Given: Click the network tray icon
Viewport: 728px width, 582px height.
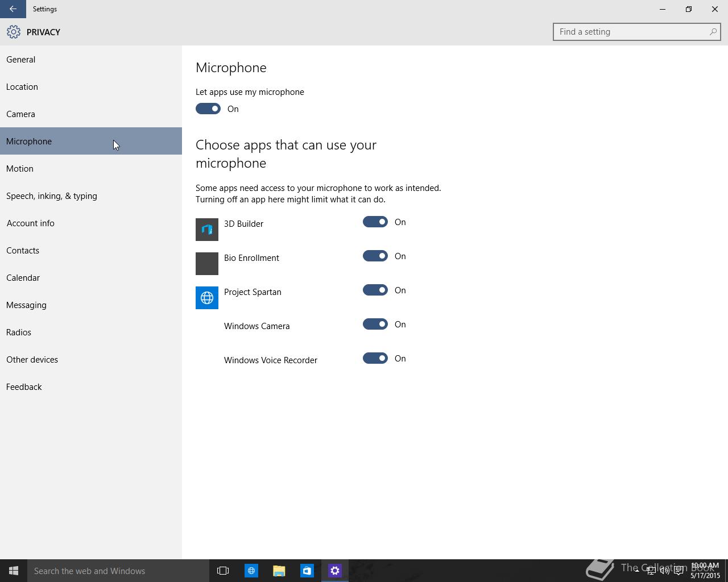Looking at the screenshot, I should click(651, 571).
